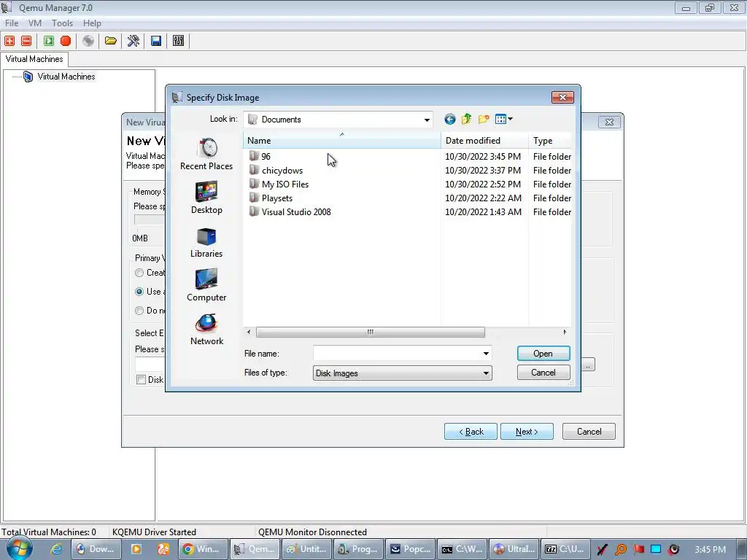Select Desktop in the places bar
Screen dimensions: 747x560
[x=206, y=198]
